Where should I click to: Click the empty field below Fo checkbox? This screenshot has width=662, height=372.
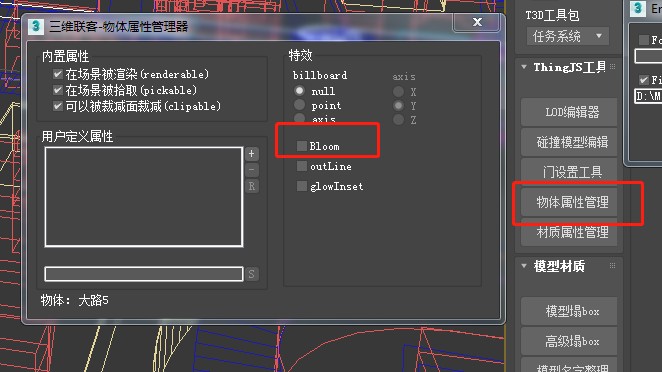click(x=648, y=56)
